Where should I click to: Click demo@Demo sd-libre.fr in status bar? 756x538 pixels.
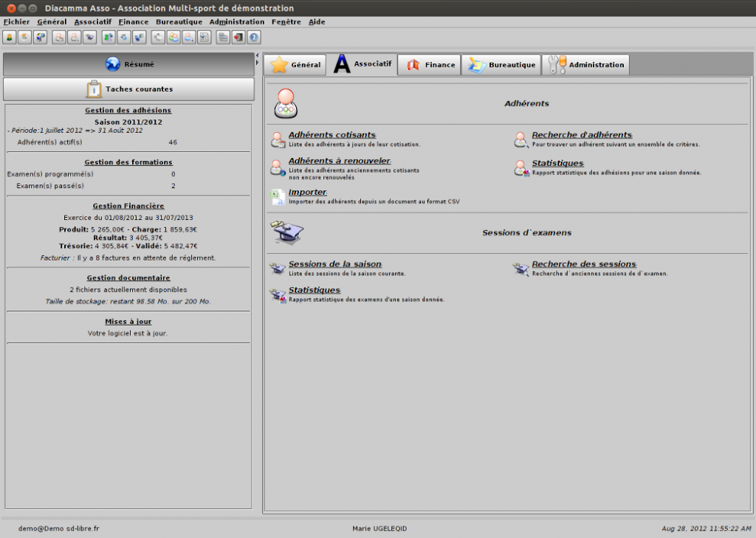click(x=59, y=529)
